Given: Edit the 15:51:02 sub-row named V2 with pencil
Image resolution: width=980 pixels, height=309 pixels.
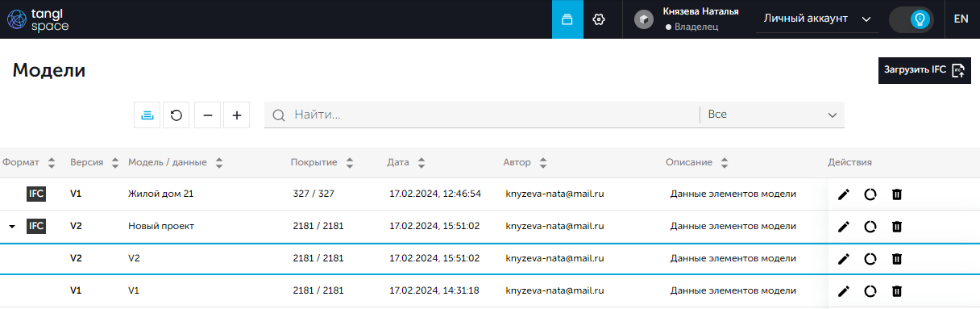Looking at the screenshot, I should pyautogui.click(x=844, y=259).
